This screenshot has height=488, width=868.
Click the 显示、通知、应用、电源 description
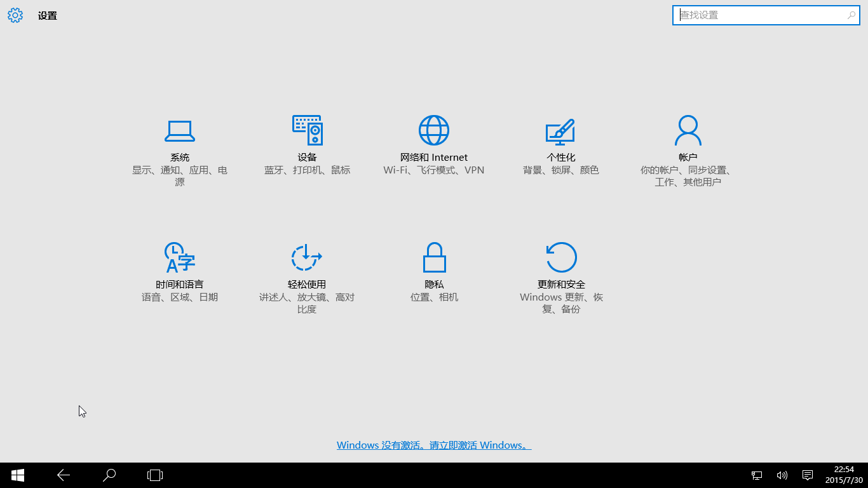pyautogui.click(x=180, y=176)
